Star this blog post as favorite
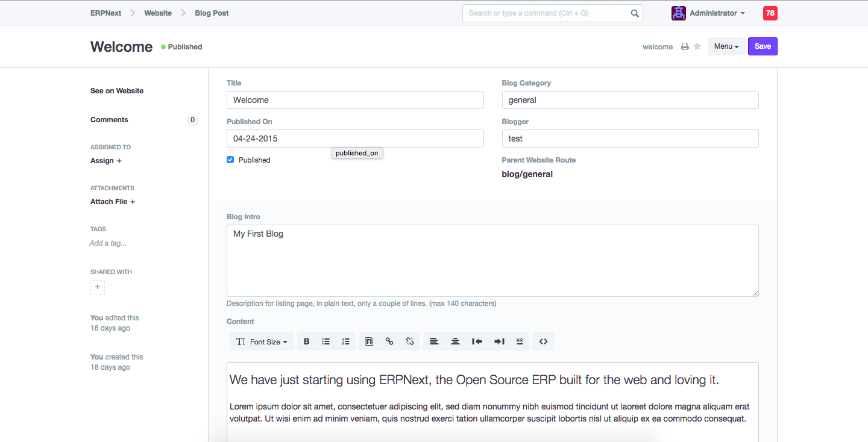Viewport: 868px width, 442px height. tap(697, 46)
